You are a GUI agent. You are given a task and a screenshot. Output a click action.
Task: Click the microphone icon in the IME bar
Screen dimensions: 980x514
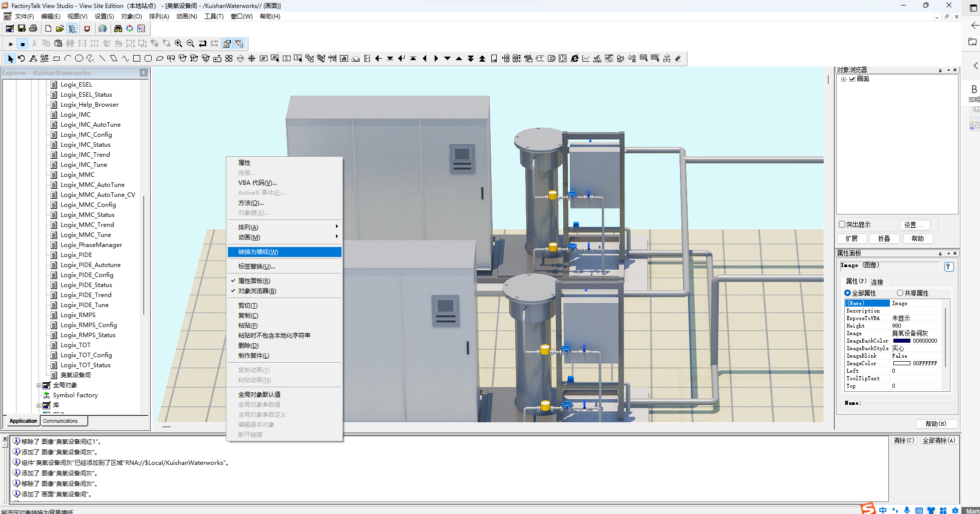tap(907, 510)
